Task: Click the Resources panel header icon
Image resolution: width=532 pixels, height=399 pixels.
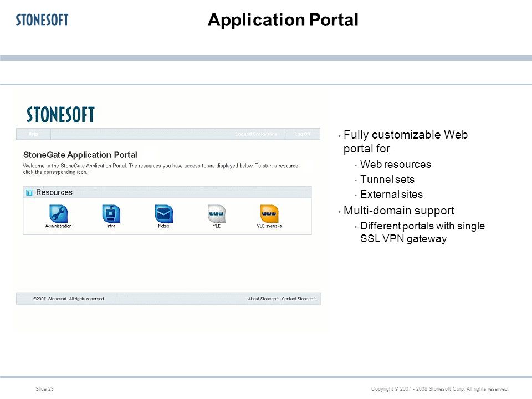Action: (29, 193)
